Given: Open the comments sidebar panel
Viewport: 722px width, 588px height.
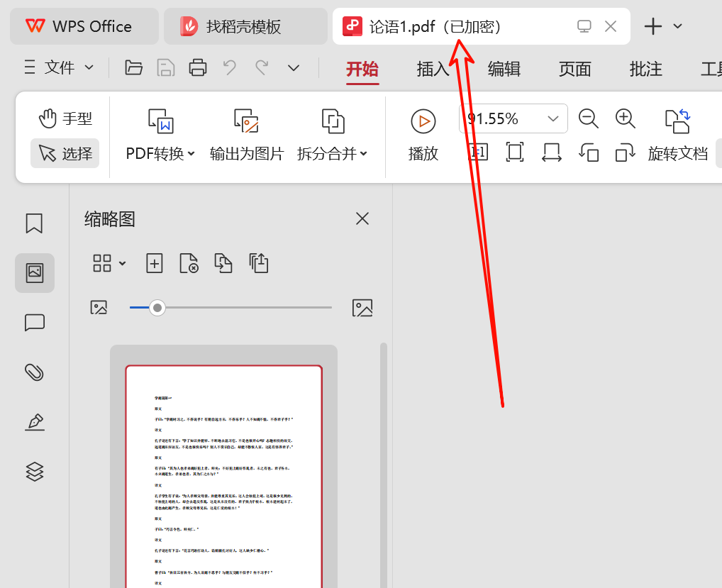Looking at the screenshot, I should pos(34,323).
